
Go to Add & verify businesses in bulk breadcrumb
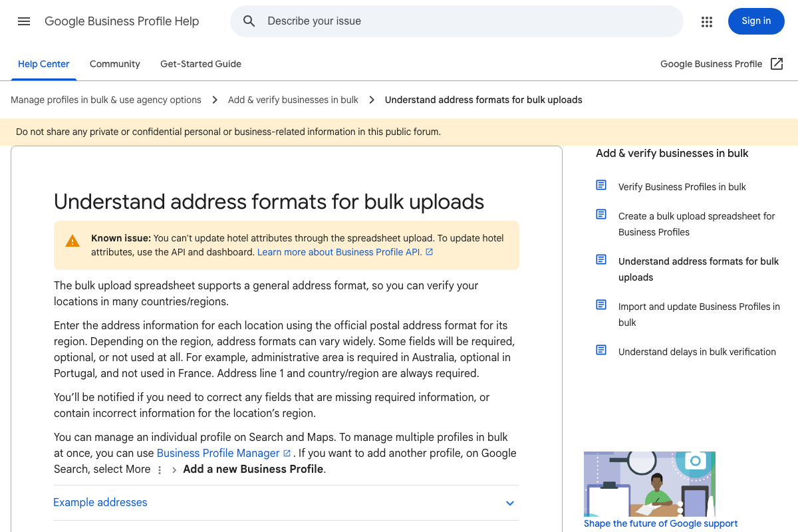pyautogui.click(x=293, y=100)
